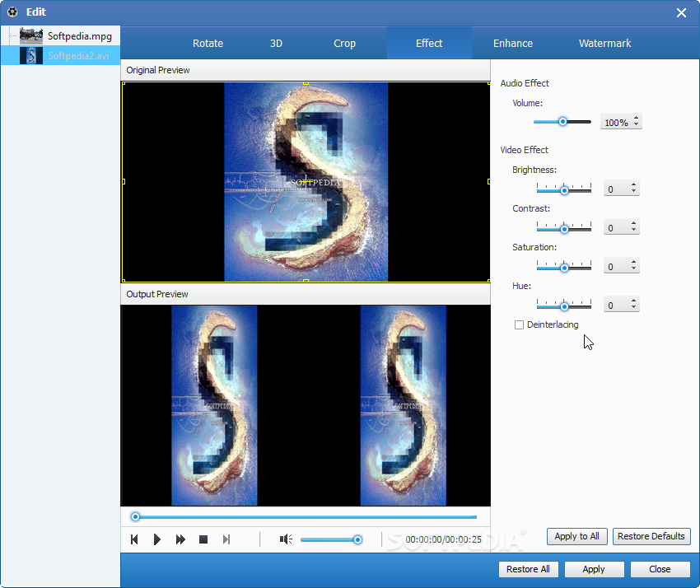Decrease Saturation with the down stepper arrow
Image resolution: width=700 pixels, height=588 pixels.
633,269
